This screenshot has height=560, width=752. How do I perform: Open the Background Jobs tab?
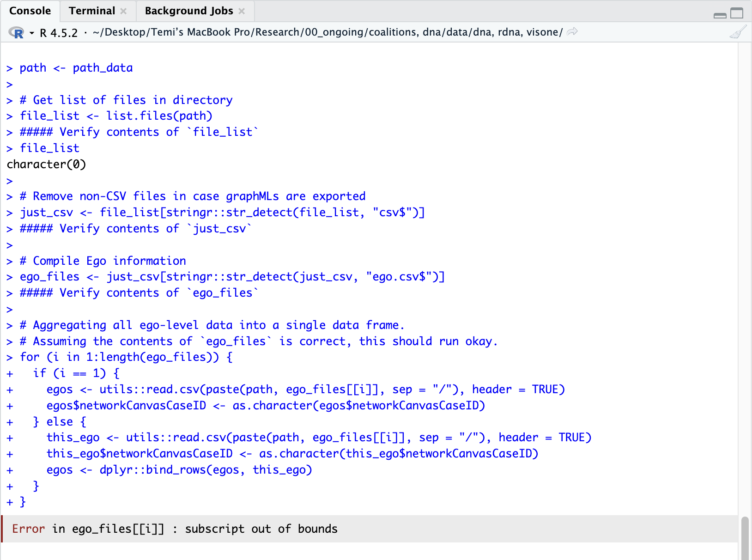coord(189,11)
